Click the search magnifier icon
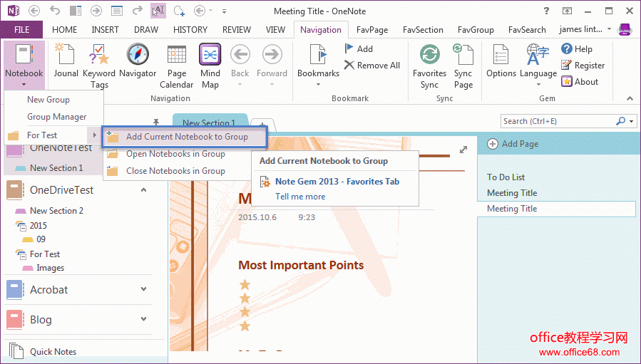This screenshot has height=364, width=641. 620,121
